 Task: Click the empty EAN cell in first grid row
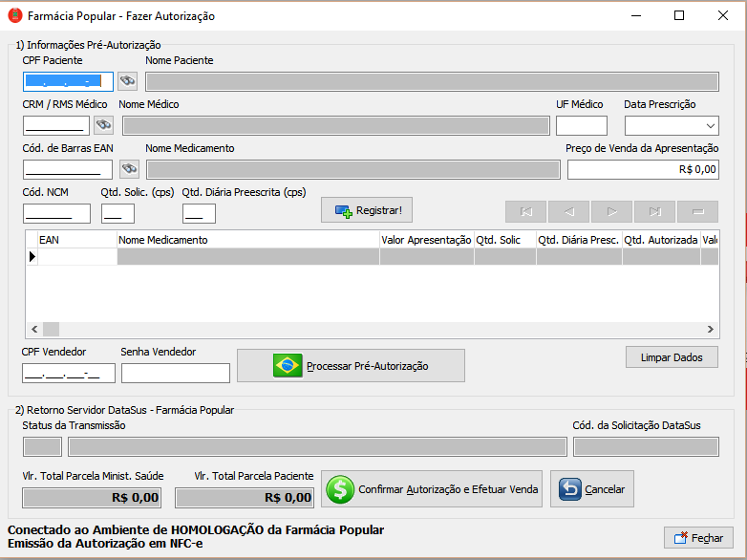pyautogui.click(x=77, y=256)
